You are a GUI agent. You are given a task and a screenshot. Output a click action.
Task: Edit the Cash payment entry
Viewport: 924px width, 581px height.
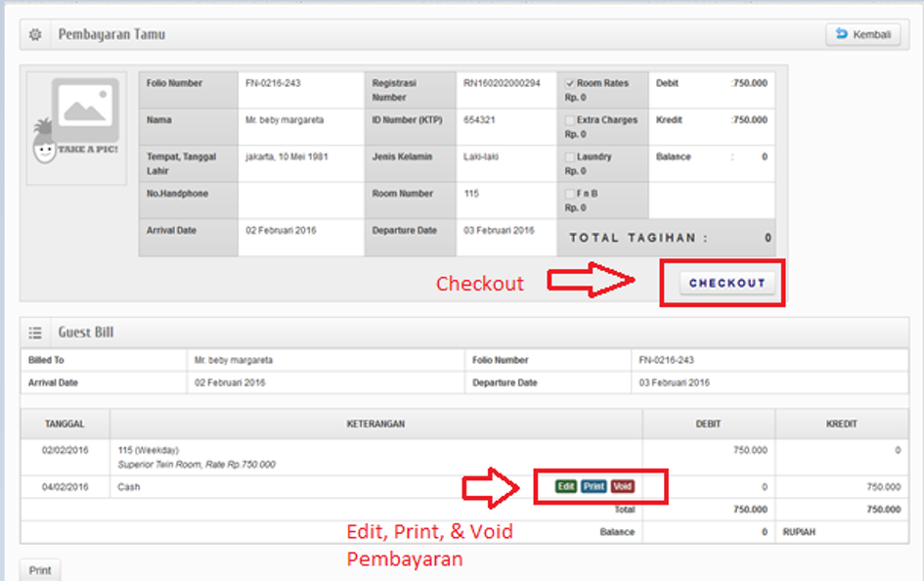tap(565, 486)
